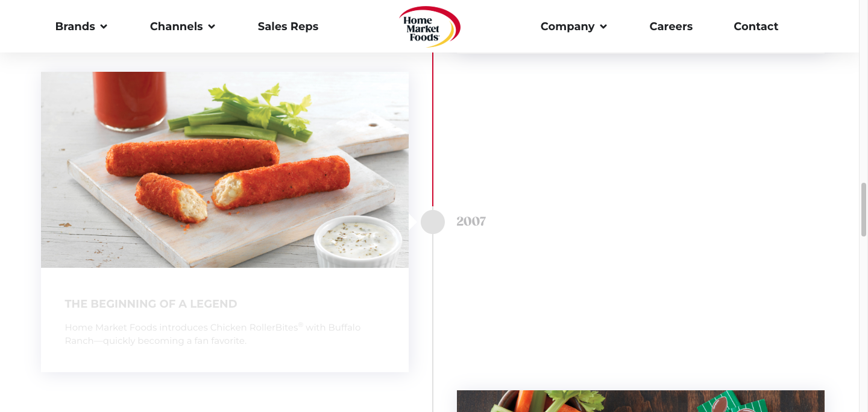Click the ranch dip bowl in the photo
Image resolution: width=868 pixels, height=412 pixels.
[358, 241]
